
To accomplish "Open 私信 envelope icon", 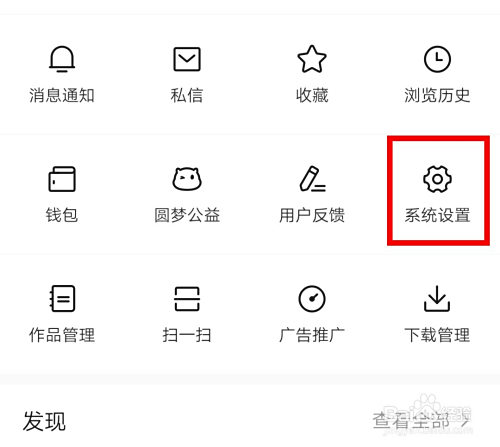I will [187, 59].
